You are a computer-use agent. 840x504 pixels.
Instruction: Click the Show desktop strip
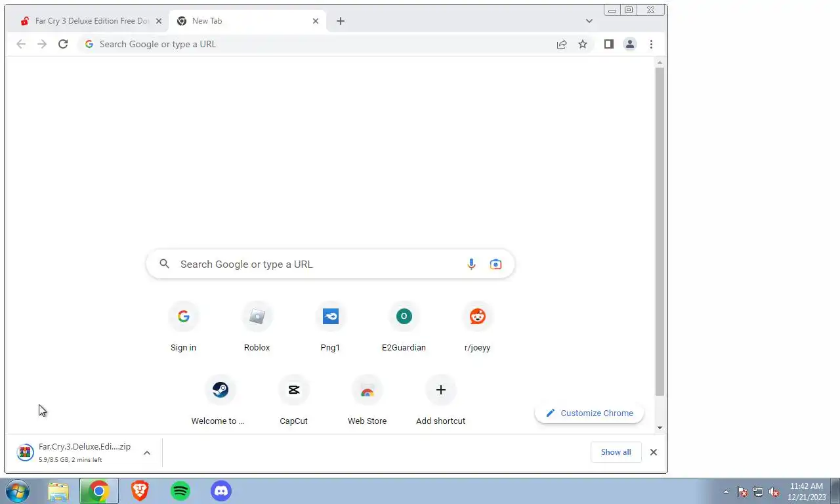pyautogui.click(x=835, y=491)
